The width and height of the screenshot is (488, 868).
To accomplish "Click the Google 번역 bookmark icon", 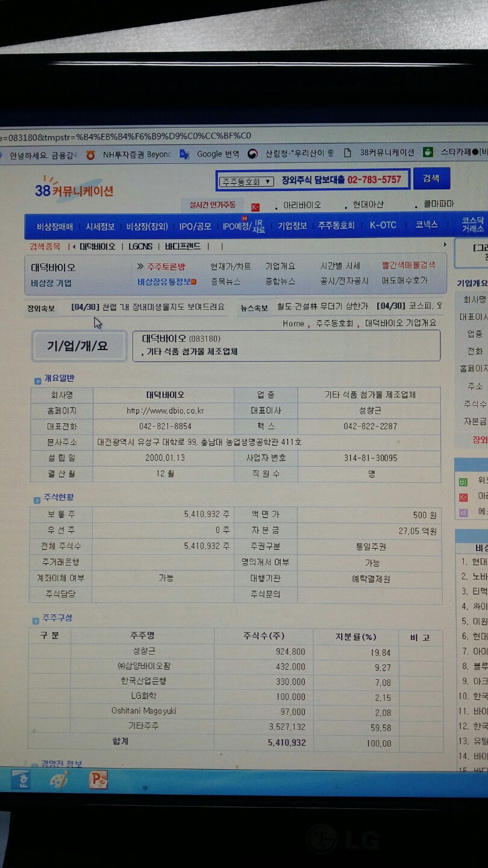I will click(184, 154).
